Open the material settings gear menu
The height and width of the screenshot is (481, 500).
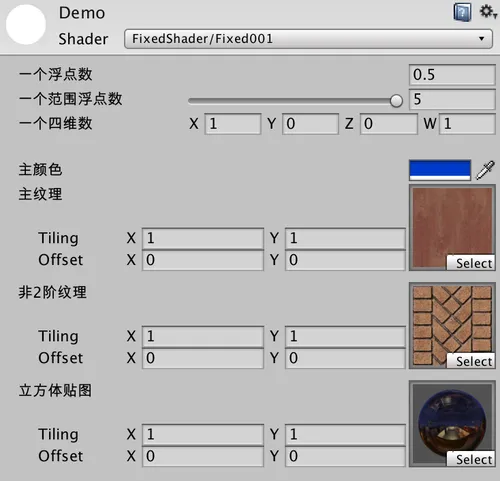[487, 12]
